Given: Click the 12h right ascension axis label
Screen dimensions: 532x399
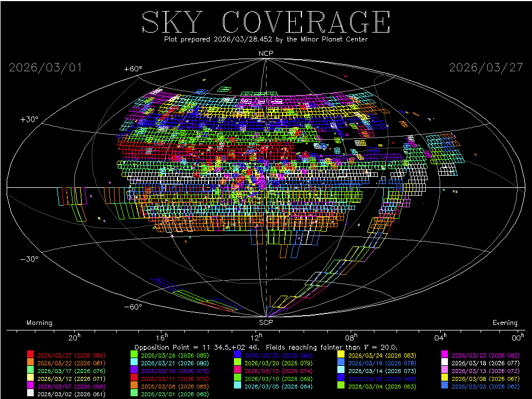Looking at the screenshot, I should [x=255, y=337].
